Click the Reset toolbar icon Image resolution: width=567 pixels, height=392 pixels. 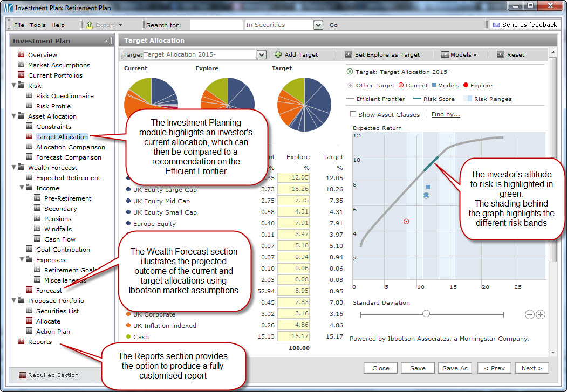pyautogui.click(x=501, y=54)
